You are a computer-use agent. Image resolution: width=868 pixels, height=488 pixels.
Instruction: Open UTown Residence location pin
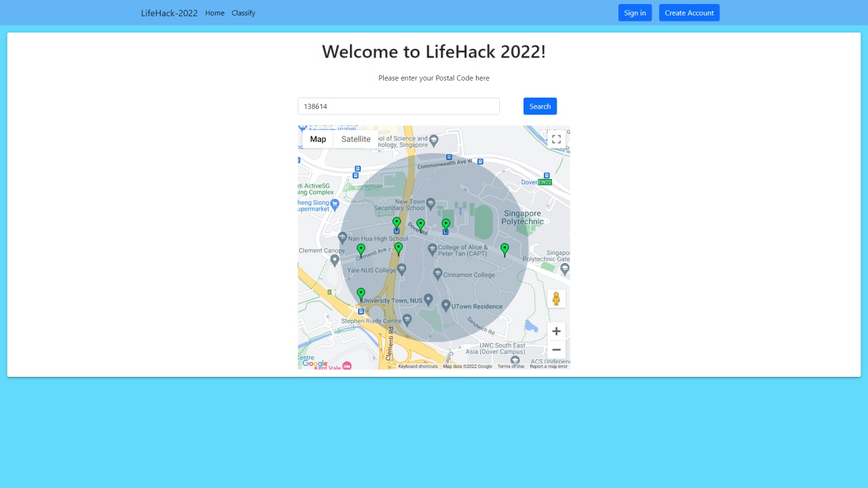(446, 306)
